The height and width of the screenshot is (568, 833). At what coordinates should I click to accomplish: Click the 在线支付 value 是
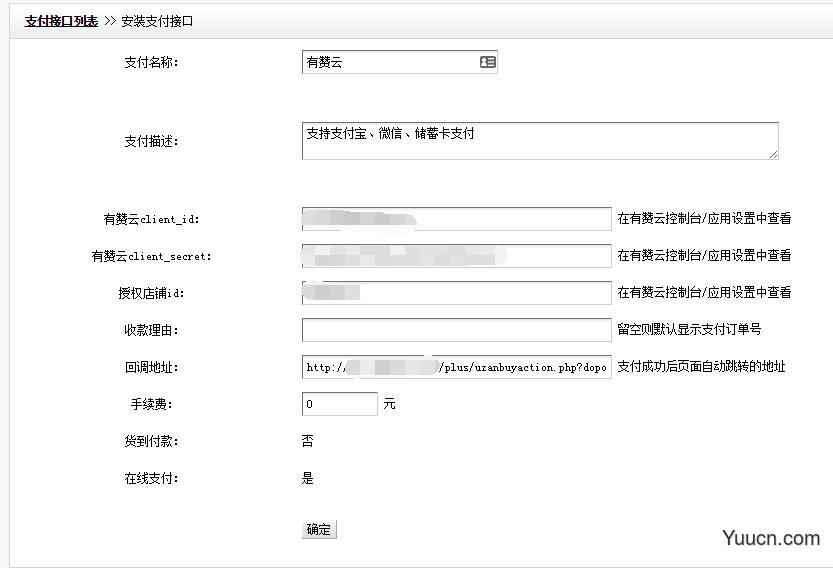307,478
